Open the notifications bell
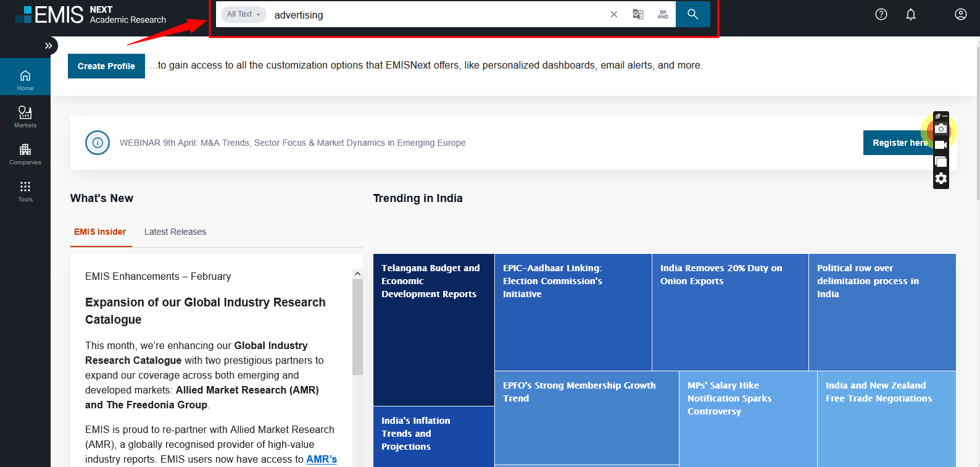 pyautogui.click(x=910, y=14)
